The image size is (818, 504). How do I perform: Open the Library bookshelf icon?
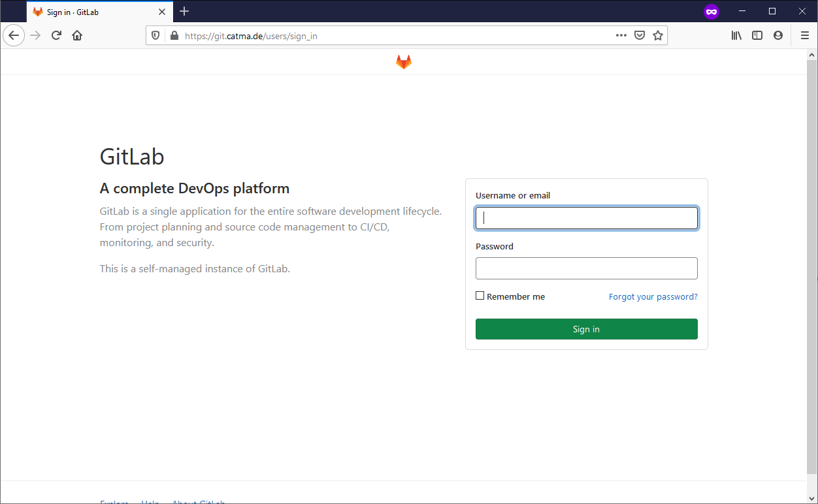[x=736, y=35]
